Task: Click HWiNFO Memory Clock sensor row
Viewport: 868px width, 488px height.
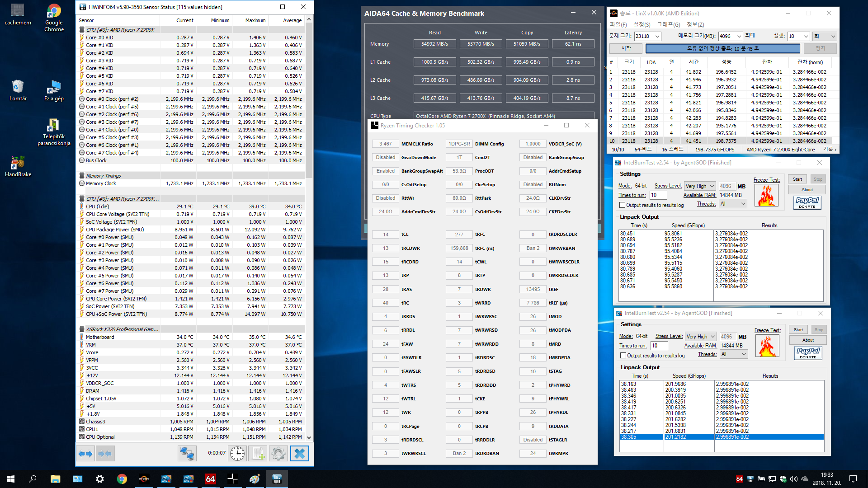Action: (x=190, y=183)
